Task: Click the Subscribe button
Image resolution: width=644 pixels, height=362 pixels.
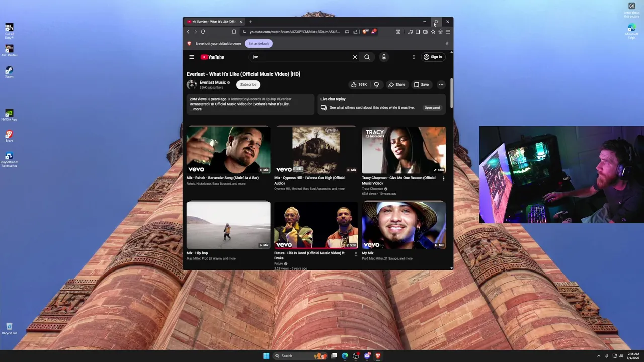Action: coord(248,85)
